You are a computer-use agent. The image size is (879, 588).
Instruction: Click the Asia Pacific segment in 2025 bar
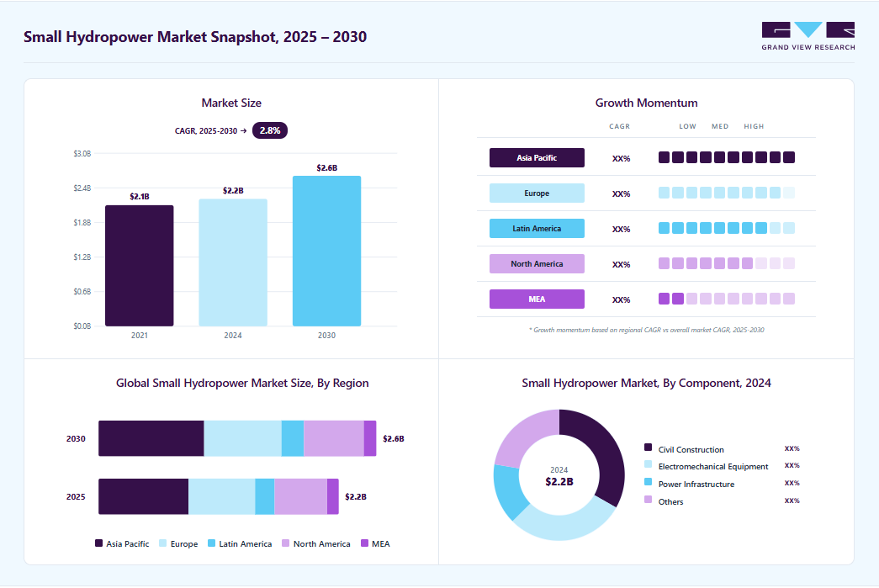pyautogui.click(x=144, y=496)
